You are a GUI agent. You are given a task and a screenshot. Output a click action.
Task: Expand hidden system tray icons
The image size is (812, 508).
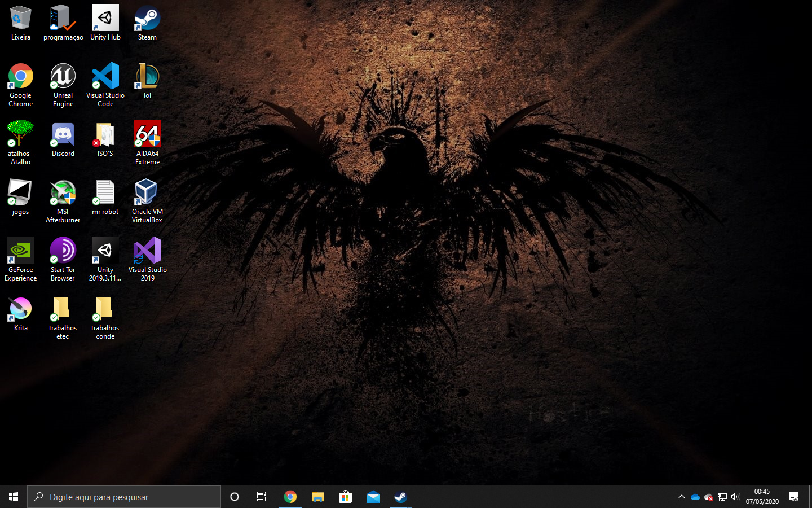(x=681, y=497)
